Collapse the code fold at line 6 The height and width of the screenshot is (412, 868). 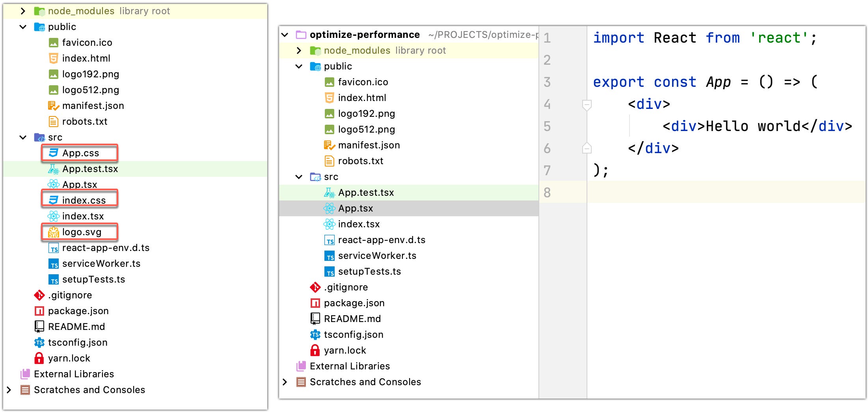tap(587, 148)
